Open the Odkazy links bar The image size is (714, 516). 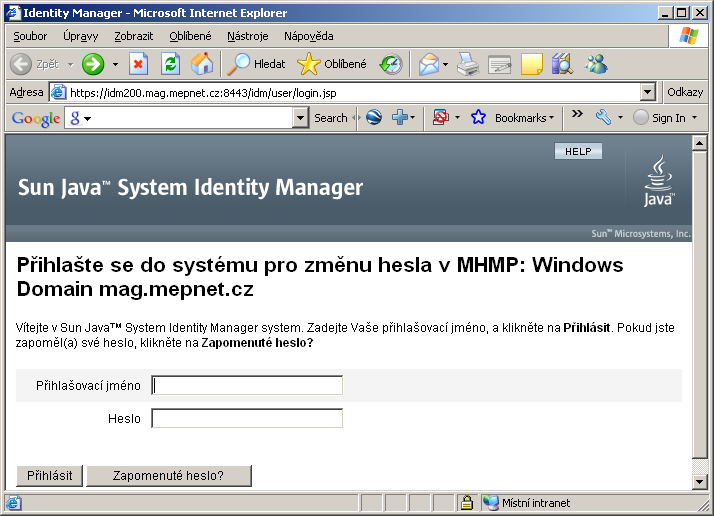[685, 92]
